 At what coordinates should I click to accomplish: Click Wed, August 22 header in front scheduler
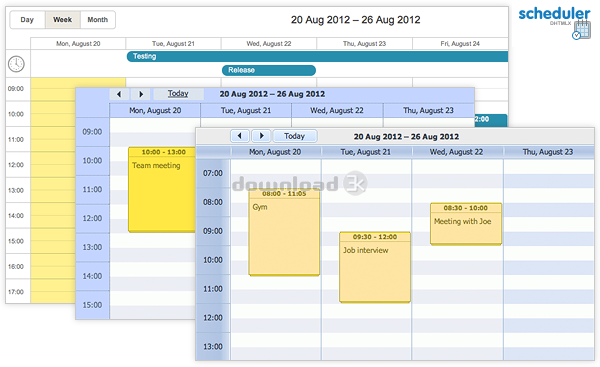point(457,152)
